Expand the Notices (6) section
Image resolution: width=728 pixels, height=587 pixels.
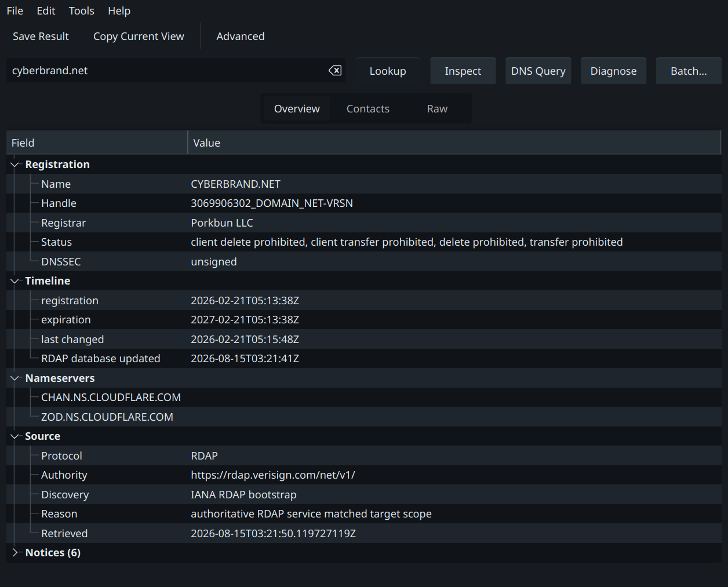pyautogui.click(x=15, y=553)
